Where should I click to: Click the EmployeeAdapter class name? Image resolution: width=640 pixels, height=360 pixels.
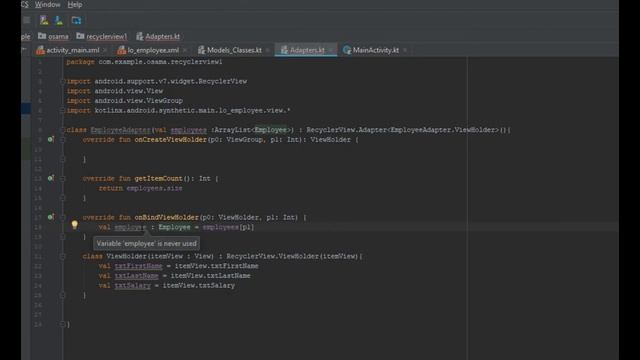click(120, 130)
